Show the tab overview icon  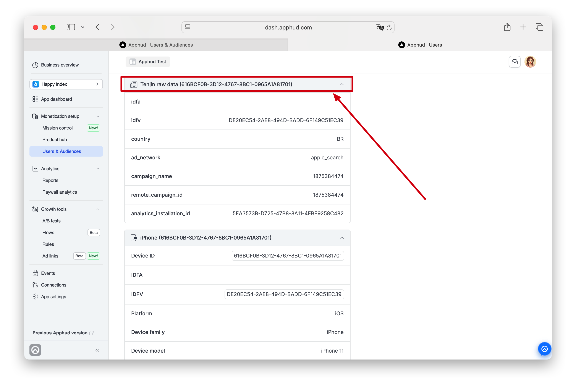tap(539, 27)
